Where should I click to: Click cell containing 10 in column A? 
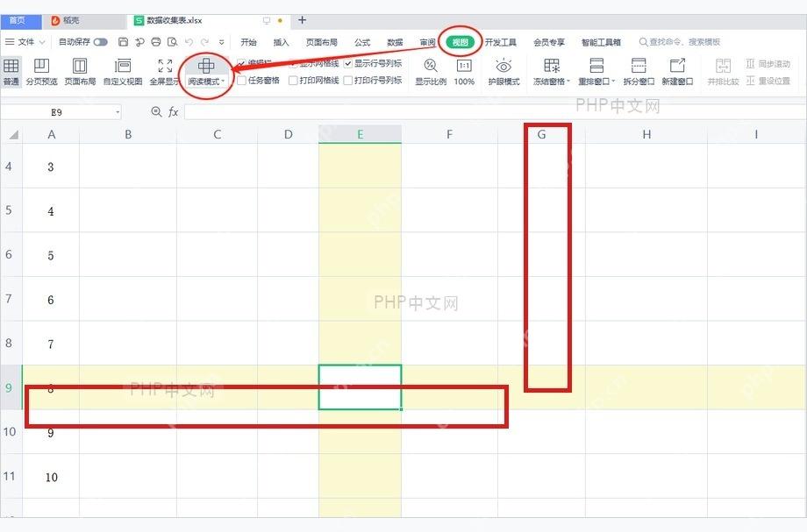click(51, 477)
